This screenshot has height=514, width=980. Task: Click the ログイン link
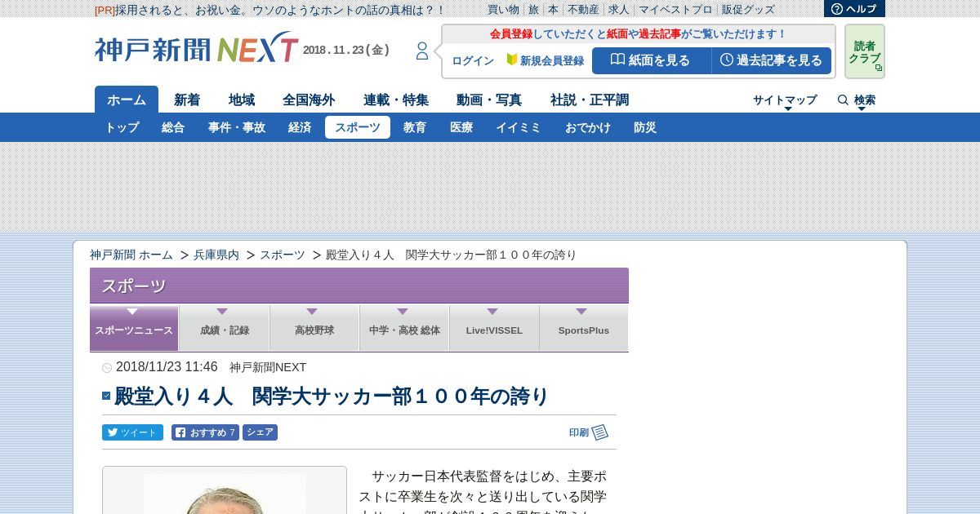(x=473, y=60)
